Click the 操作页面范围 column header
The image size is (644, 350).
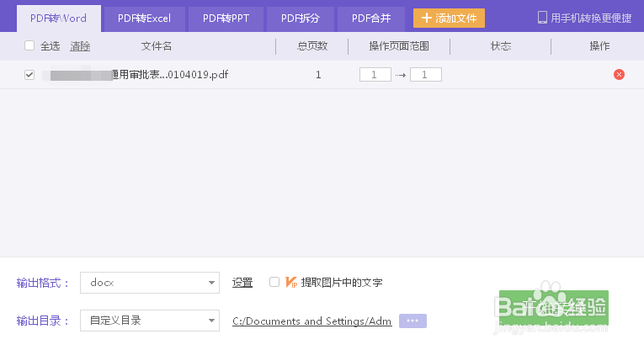(399, 46)
